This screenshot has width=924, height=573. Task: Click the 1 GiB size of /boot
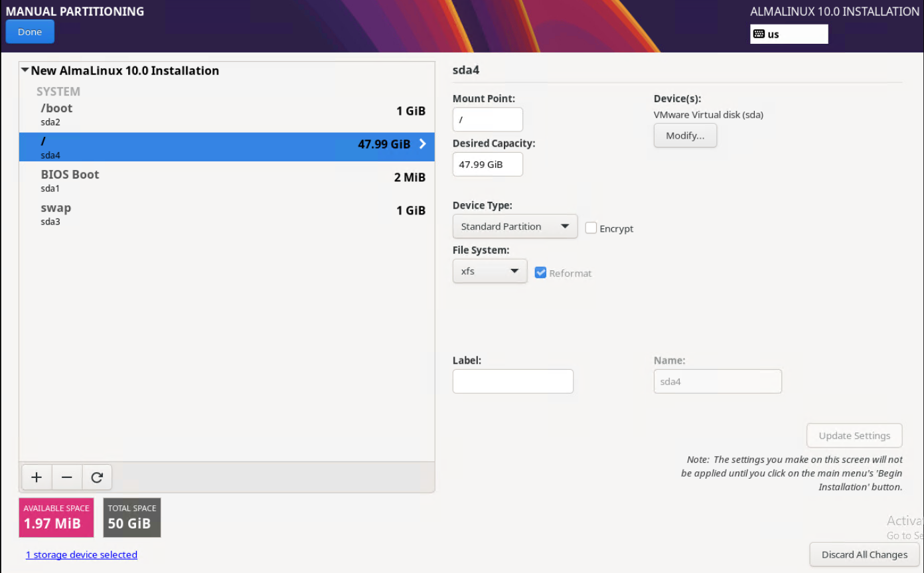click(411, 111)
